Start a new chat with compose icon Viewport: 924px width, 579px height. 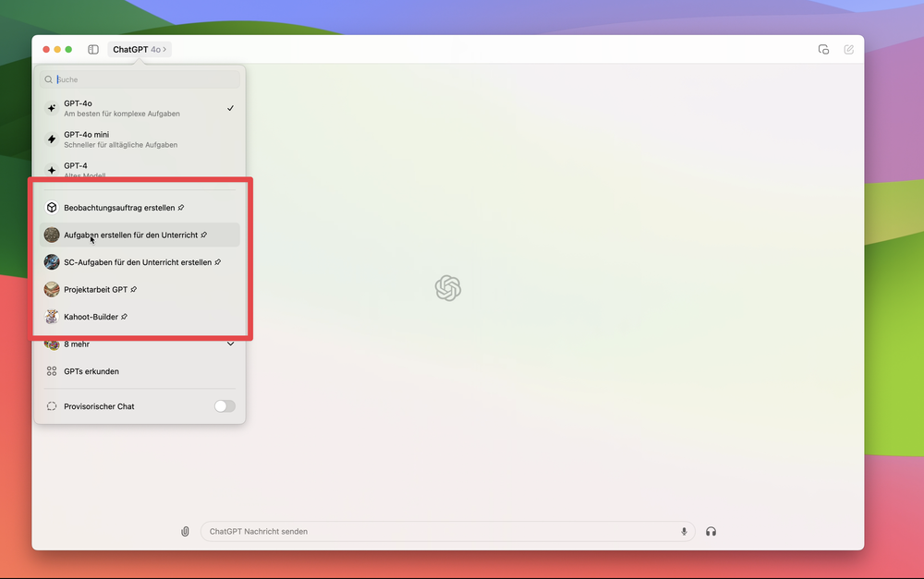coord(848,50)
